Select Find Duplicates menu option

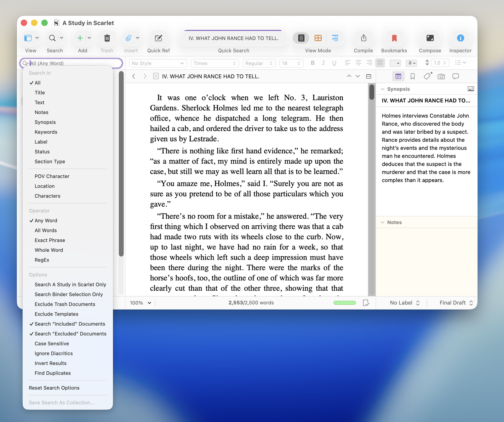tap(53, 373)
